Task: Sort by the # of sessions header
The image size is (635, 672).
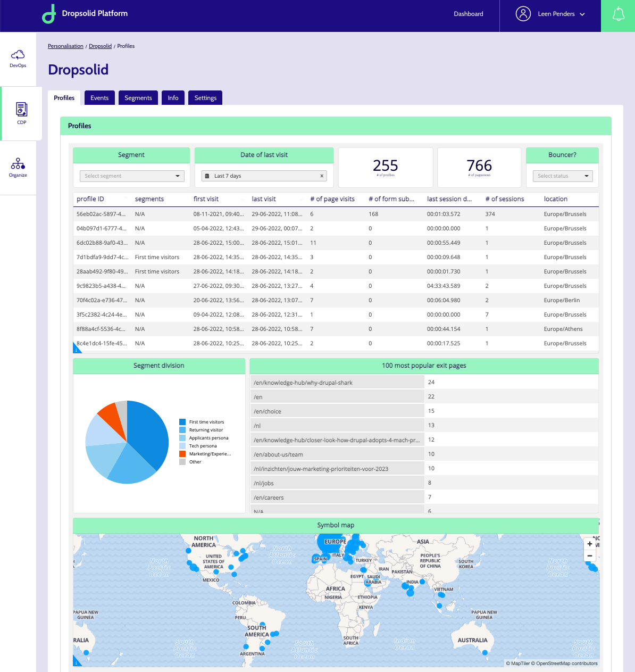Action: pos(505,199)
